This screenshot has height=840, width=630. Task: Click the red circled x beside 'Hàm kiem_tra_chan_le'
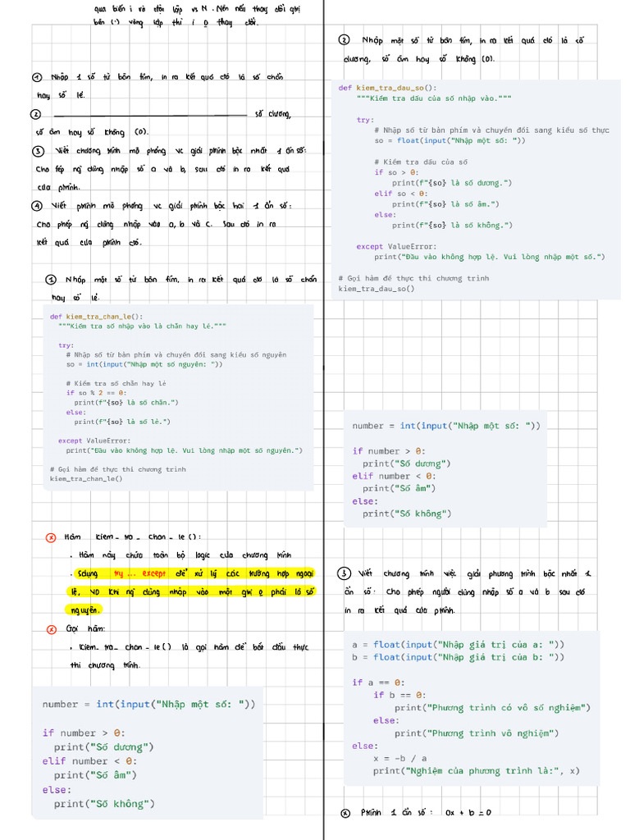(51, 537)
